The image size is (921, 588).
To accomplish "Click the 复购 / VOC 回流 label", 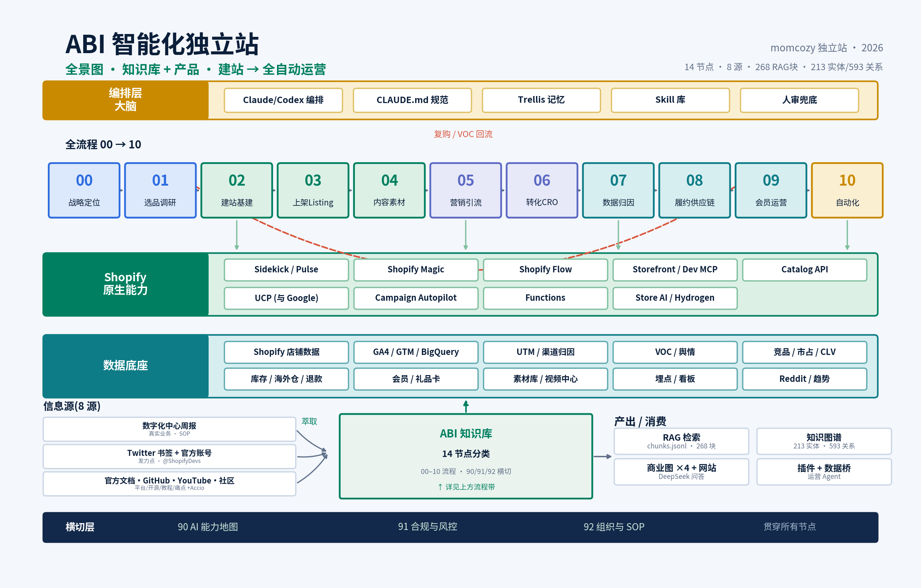I will pos(463,134).
